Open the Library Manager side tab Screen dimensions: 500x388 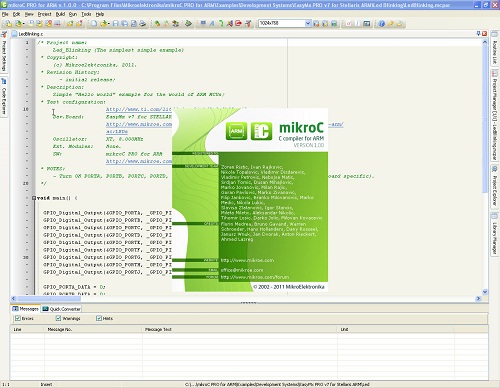click(495, 234)
